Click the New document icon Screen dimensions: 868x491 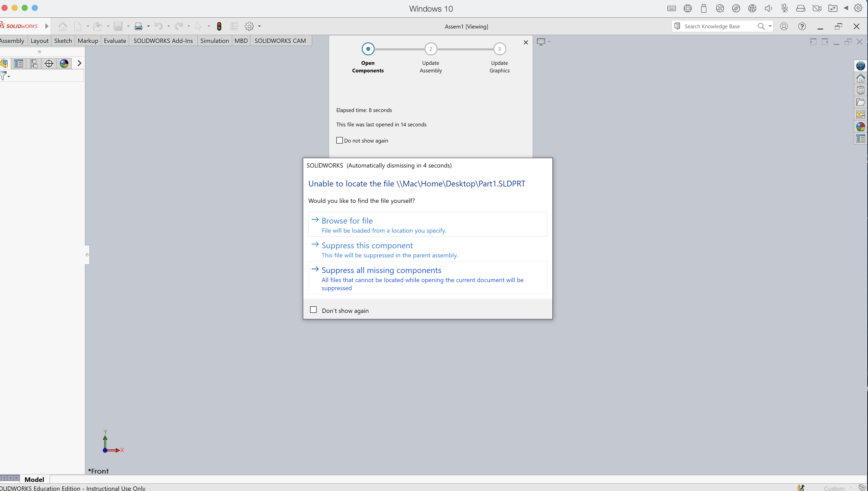pos(78,26)
